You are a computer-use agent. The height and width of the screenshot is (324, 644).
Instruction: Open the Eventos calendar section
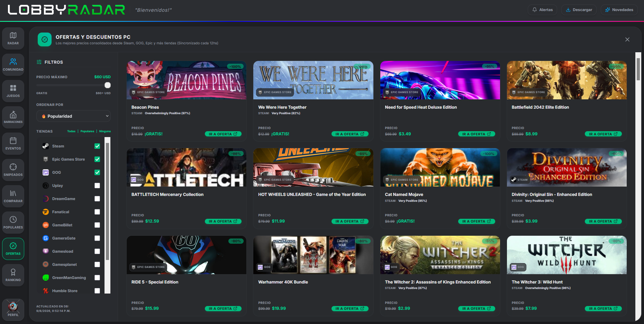coord(13,144)
